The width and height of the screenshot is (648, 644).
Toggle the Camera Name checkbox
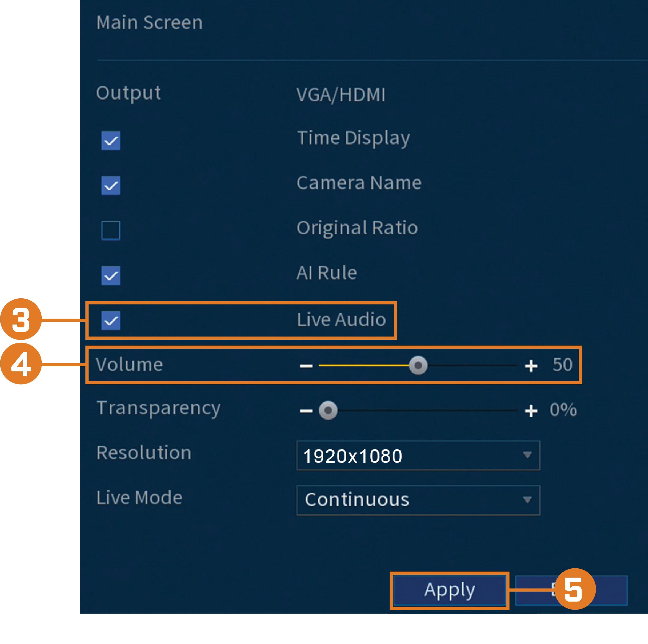[111, 186]
